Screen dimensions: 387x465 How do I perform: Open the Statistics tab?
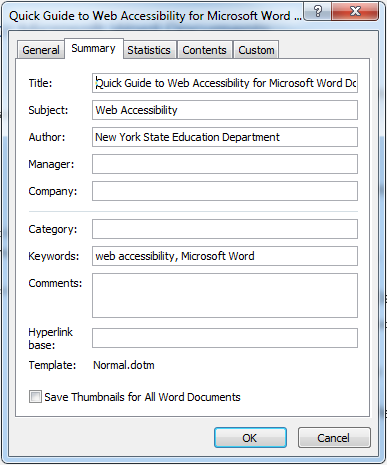tap(149, 50)
